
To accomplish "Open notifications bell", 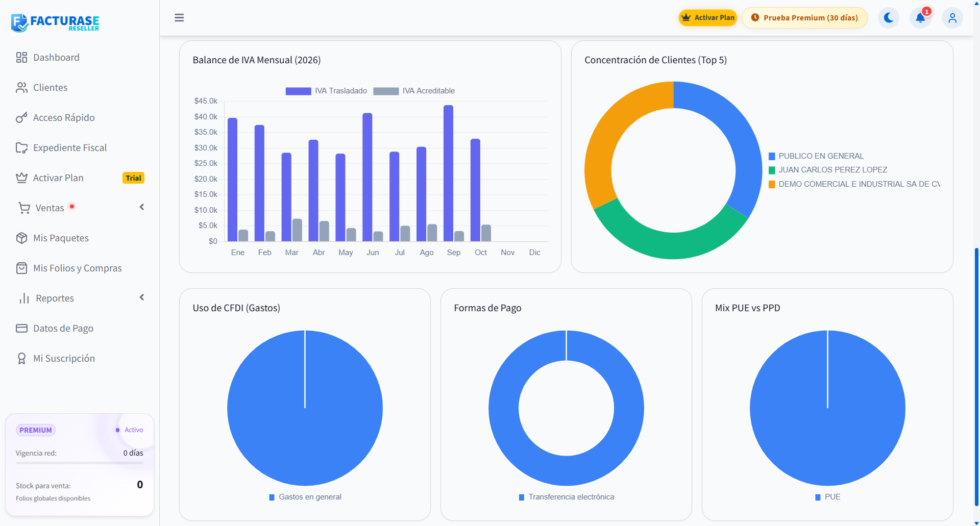I will click(920, 18).
